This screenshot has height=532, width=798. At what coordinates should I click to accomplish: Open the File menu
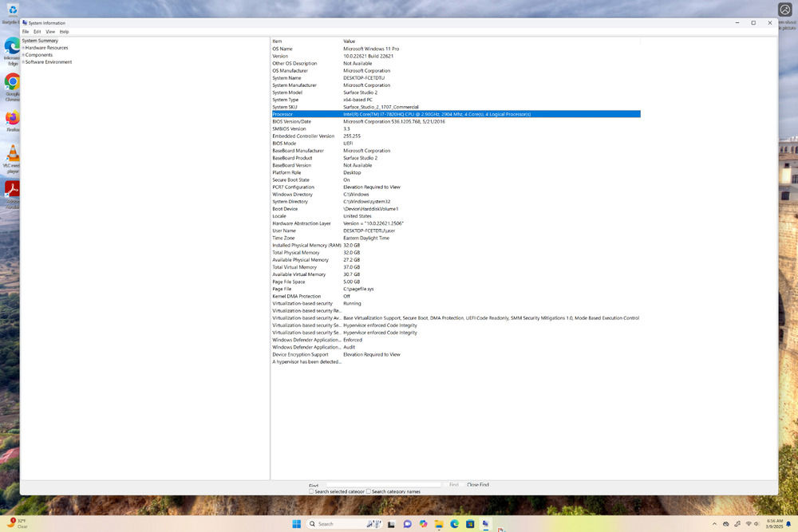(x=26, y=32)
